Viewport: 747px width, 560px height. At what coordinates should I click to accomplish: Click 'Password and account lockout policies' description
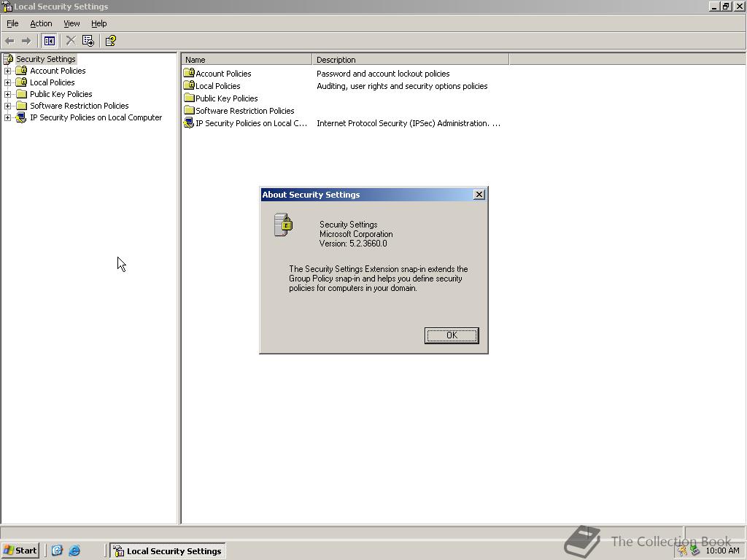pos(383,74)
